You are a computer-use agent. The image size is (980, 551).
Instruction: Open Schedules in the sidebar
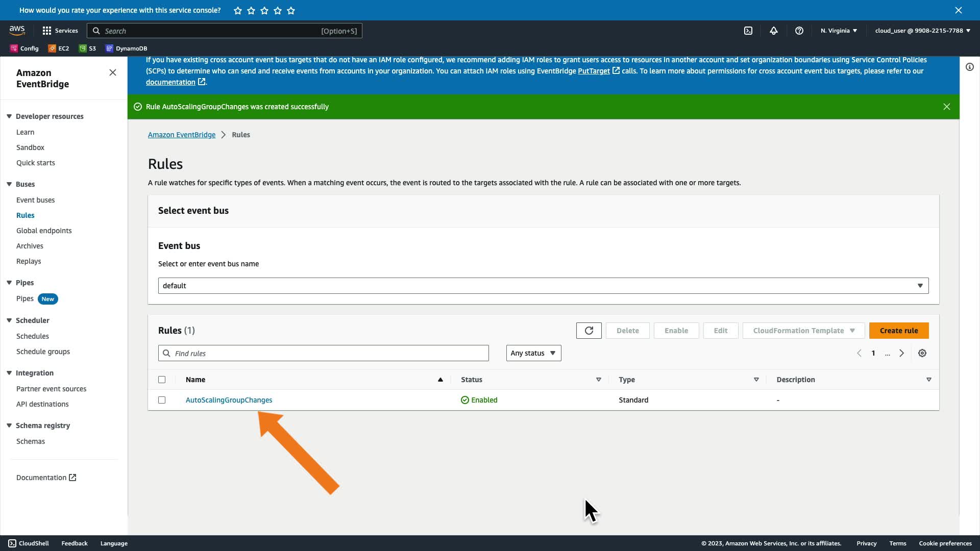(33, 336)
